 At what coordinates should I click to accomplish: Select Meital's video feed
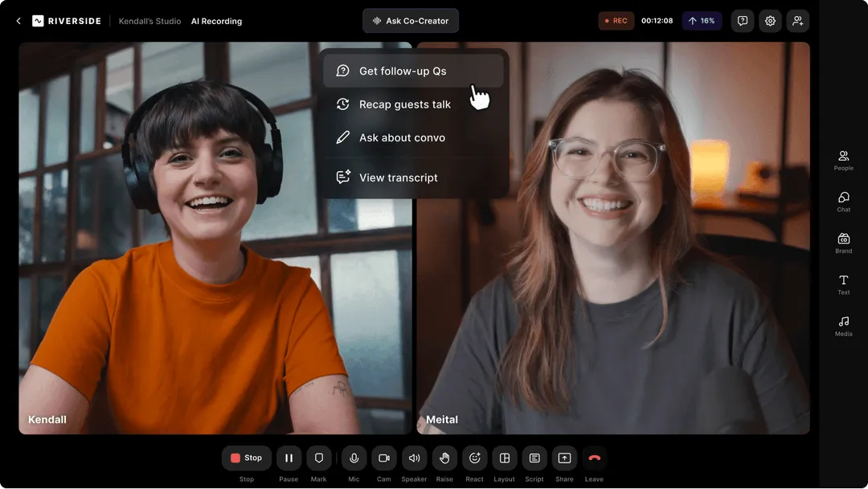click(613, 238)
